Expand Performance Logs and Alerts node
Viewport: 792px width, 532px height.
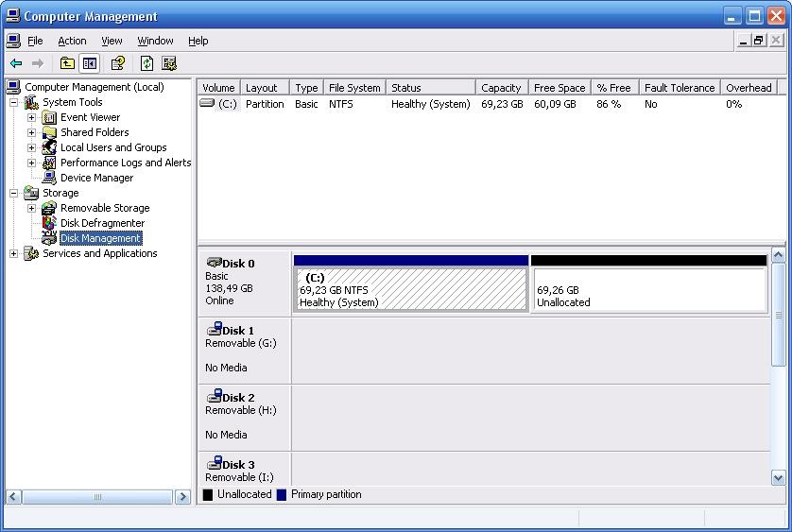[31, 163]
